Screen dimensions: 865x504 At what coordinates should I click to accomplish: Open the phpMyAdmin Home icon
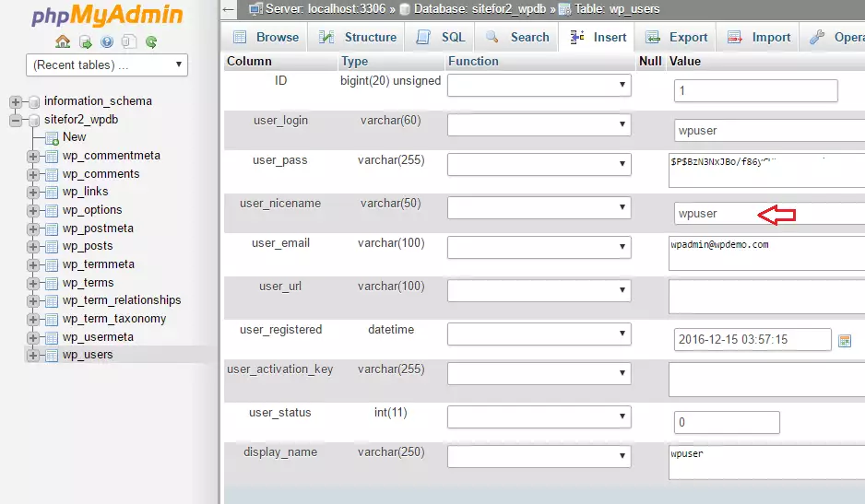[63, 41]
